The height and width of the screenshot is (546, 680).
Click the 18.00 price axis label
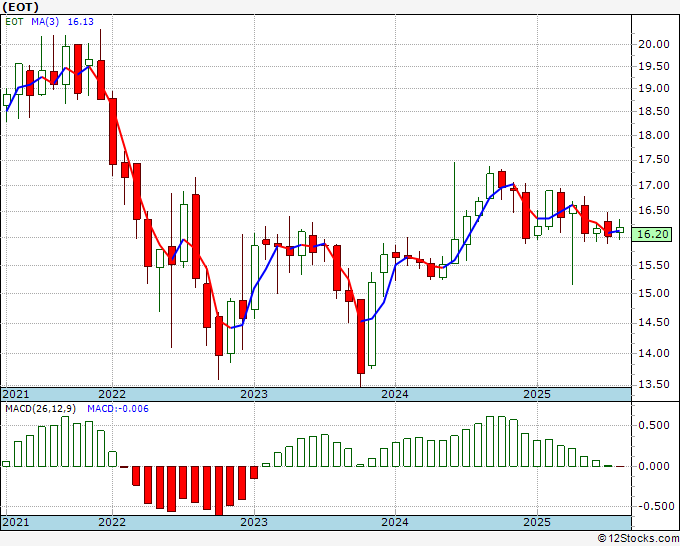tap(654, 135)
